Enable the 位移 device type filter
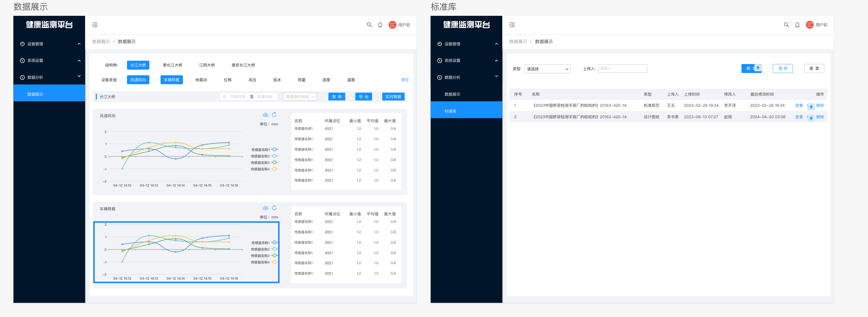The width and height of the screenshot is (868, 317). click(x=228, y=80)
